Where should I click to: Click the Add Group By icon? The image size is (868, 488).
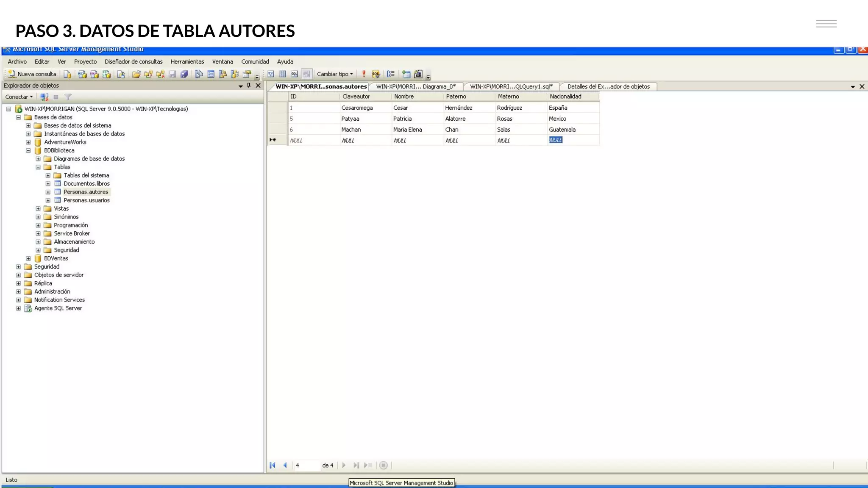(391, 74)
